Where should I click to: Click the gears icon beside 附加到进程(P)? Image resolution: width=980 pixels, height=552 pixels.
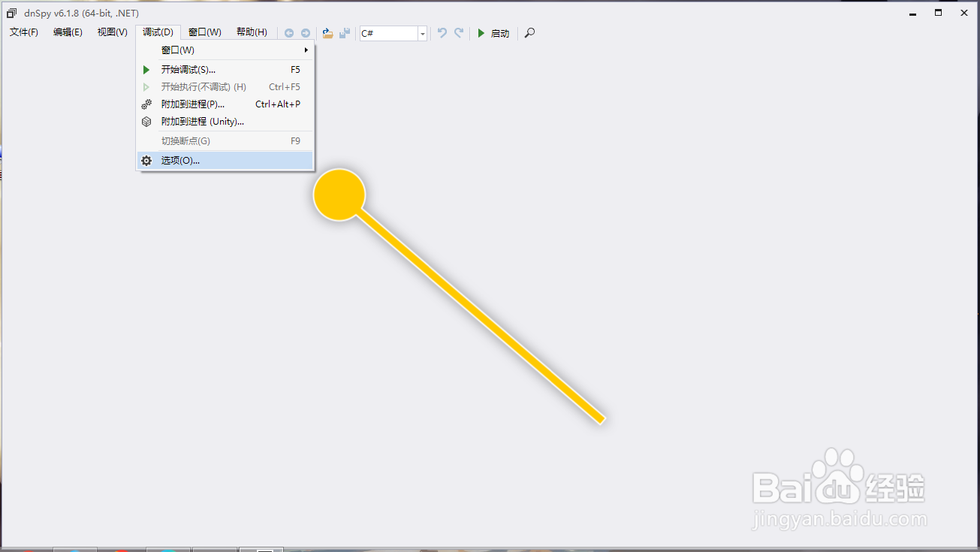coord(146,104)
